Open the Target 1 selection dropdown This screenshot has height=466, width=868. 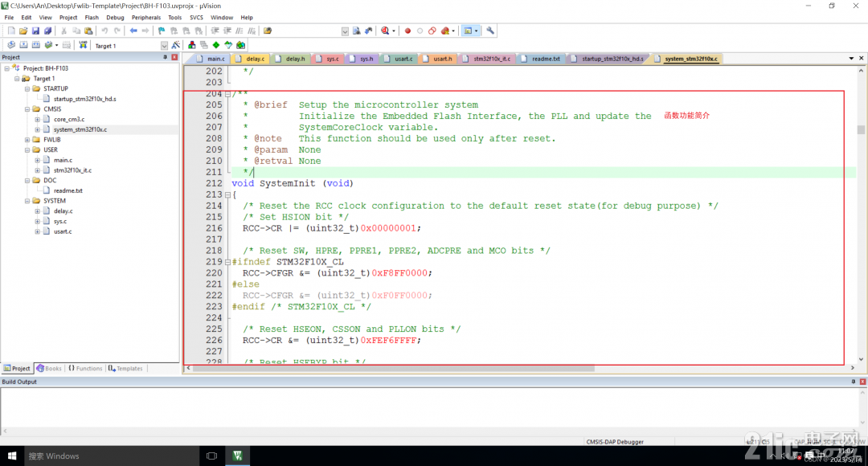tap(164, 45)
